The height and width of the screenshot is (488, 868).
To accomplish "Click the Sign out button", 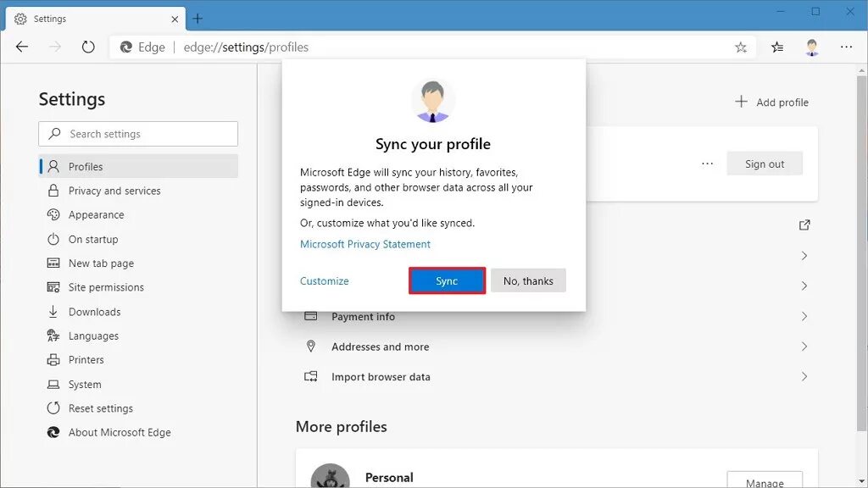I will point(765,164).
